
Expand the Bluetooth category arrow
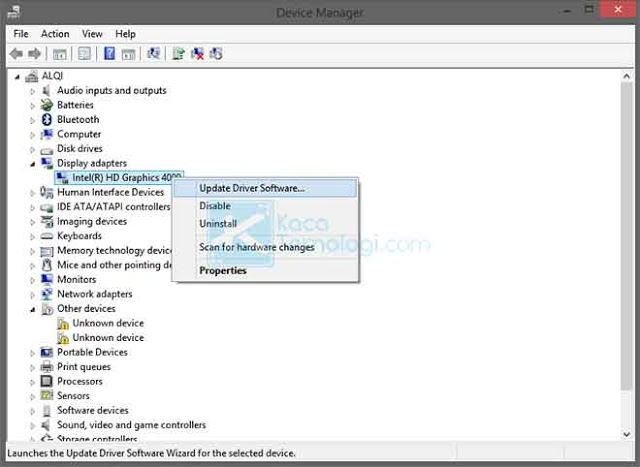click(33, 120)
